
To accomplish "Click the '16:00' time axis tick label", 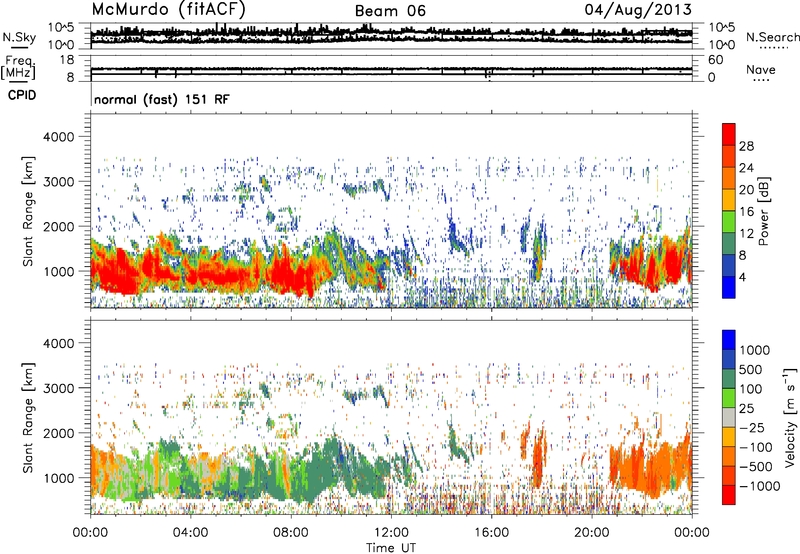I will point(491,533).
